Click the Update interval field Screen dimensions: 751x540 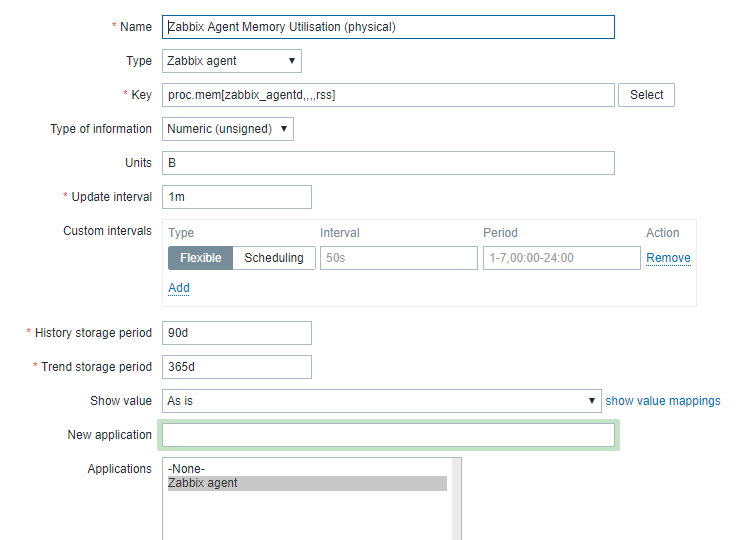(237, 197)
